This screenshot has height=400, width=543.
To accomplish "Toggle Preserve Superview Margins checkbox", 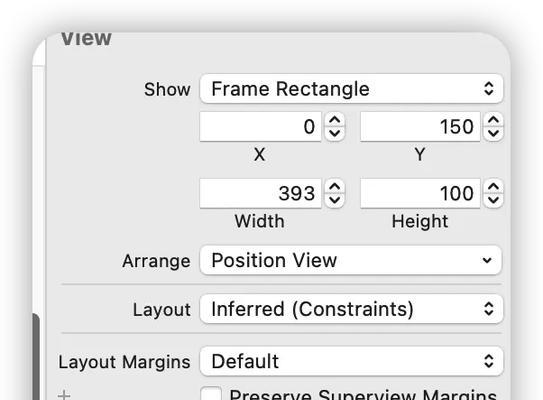I will (x=211, y=394).
